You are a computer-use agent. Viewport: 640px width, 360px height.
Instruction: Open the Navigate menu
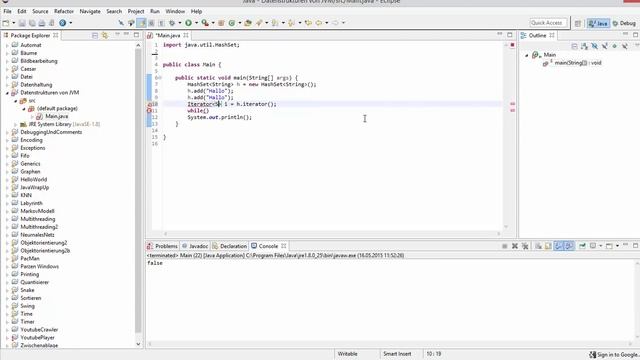tap(90, 11)
